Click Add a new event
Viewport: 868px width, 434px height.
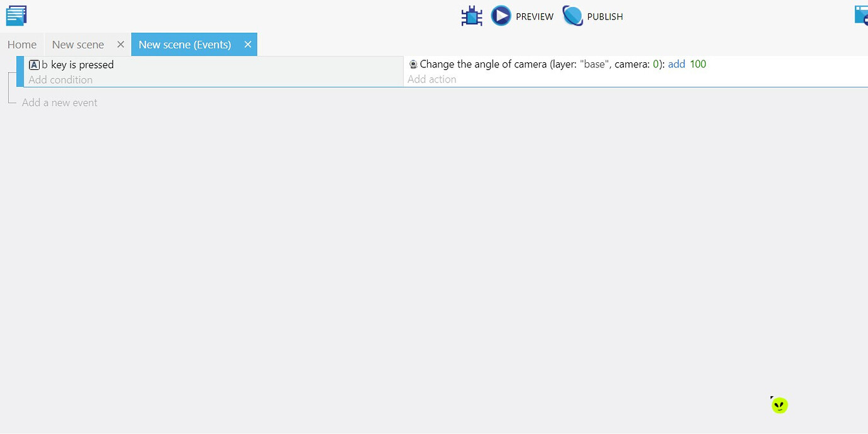coord(60,103)
